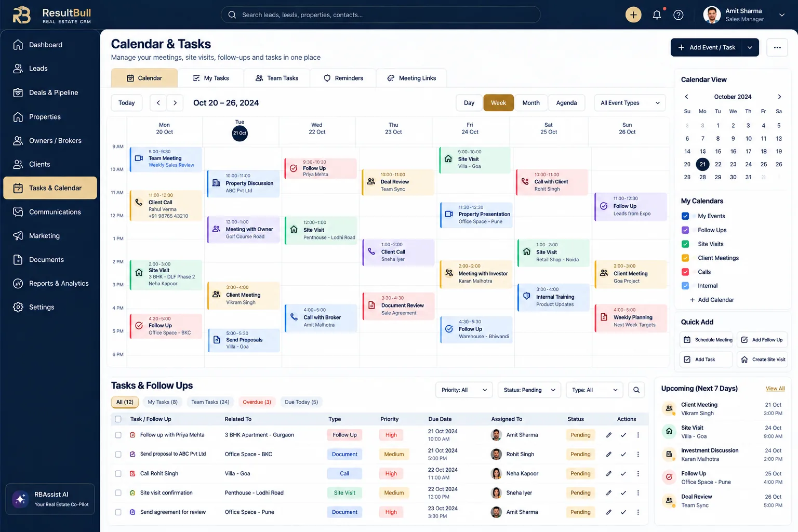Edit the Follow up with Priya Mehta task

(x=608, y=435)
